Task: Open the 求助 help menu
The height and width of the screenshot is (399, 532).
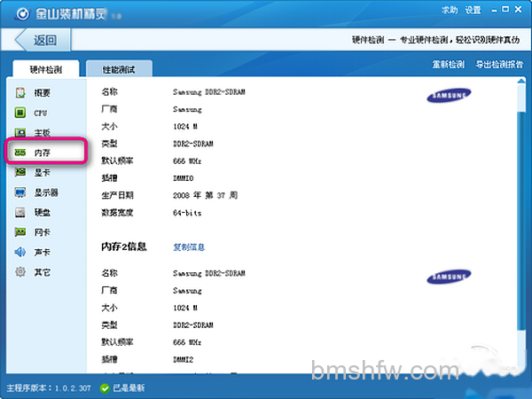Action: 450,11
